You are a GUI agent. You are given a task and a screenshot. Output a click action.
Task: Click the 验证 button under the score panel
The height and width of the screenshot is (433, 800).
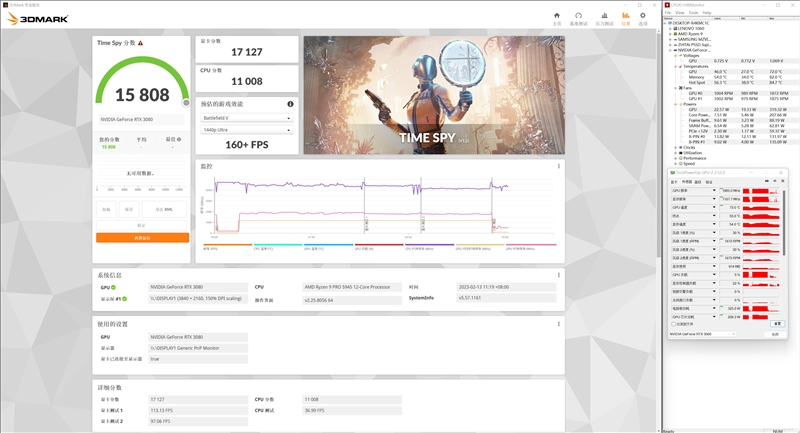[x=141, y=225]
